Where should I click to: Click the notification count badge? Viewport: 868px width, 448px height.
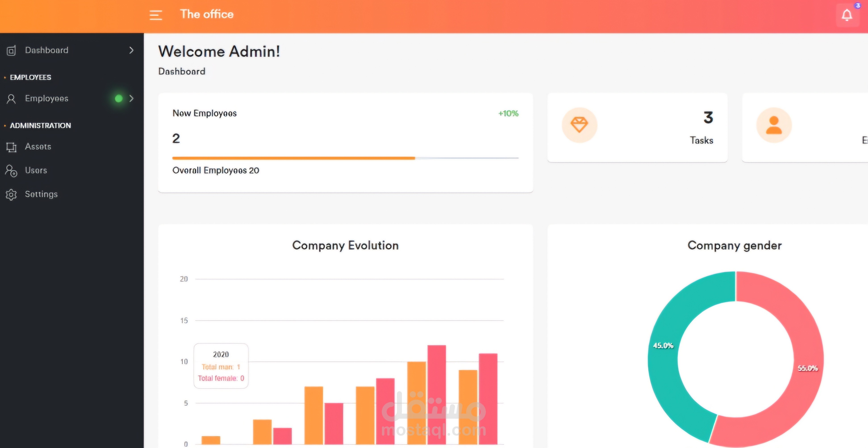point(858,6)
